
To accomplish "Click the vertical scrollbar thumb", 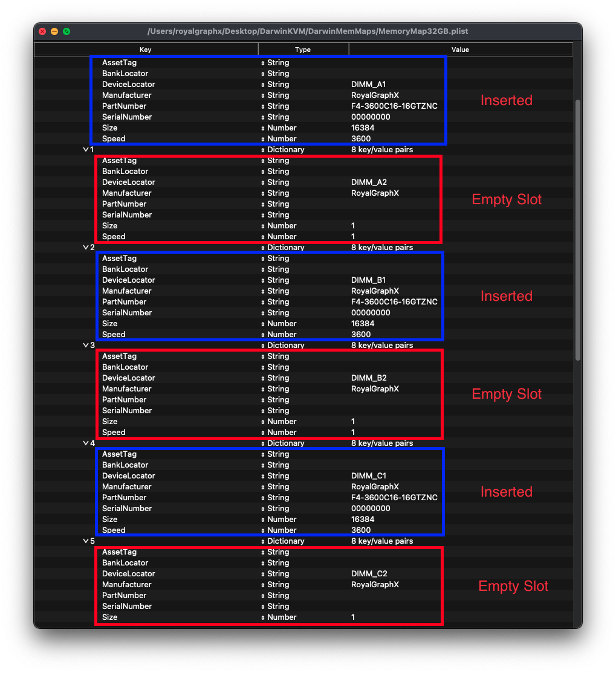I will [x=578, y=230].
